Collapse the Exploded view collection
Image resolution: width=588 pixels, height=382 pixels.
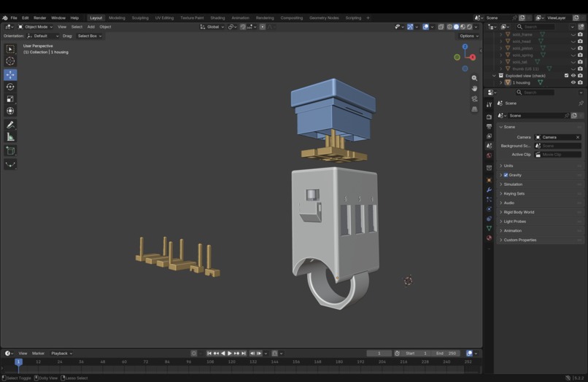point(494,76)
